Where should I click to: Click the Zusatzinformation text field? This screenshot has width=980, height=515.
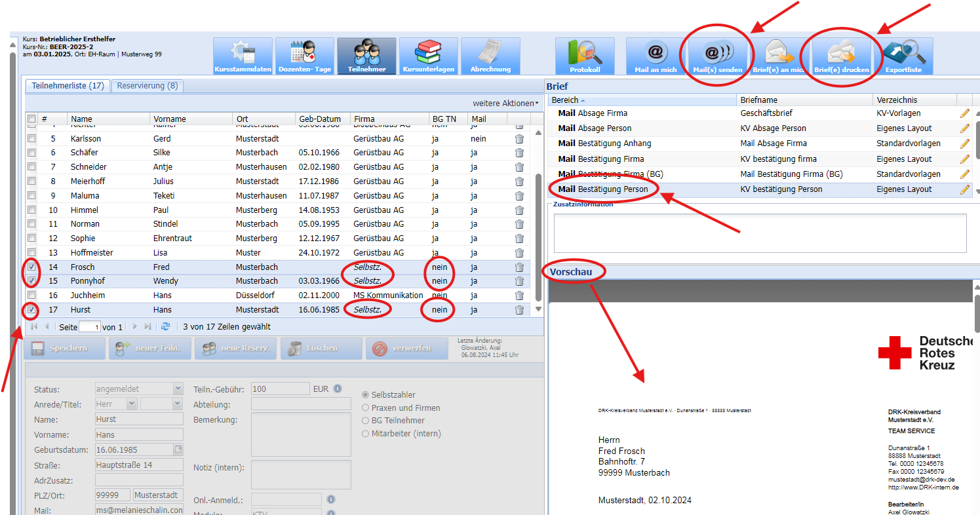click(x=759, y=233)
